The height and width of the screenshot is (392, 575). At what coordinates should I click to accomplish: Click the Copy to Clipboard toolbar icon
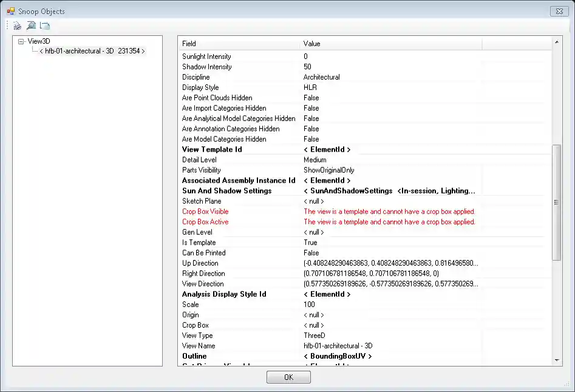[x=45, y=25]
